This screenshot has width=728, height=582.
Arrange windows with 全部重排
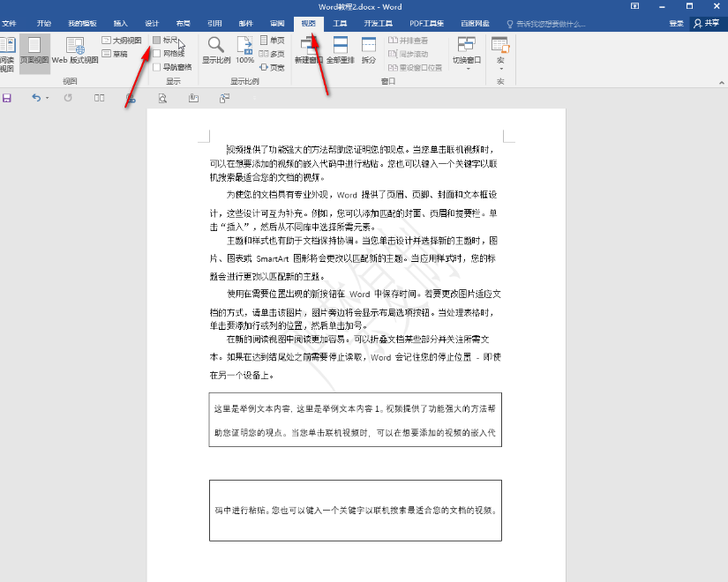pos(340,53)
